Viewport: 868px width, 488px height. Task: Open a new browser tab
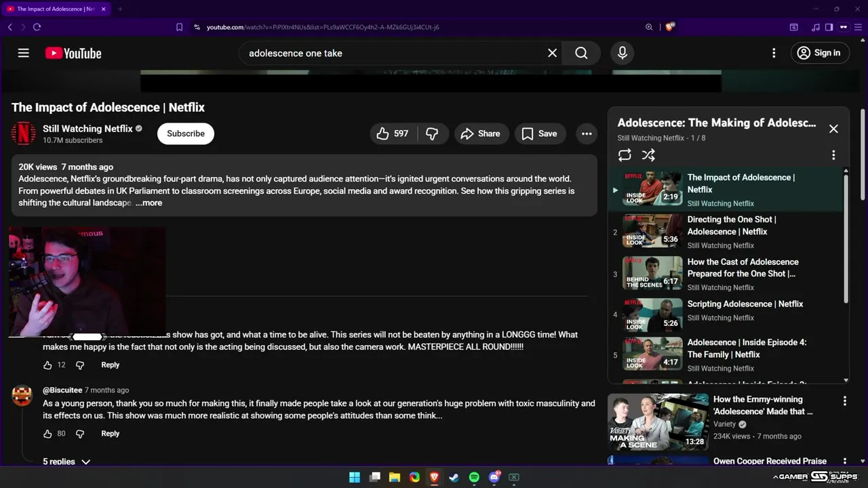point(120,9)
